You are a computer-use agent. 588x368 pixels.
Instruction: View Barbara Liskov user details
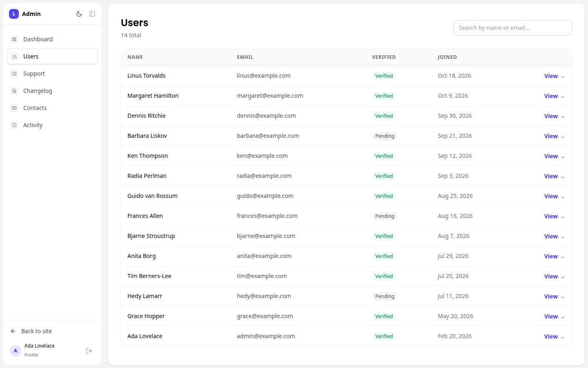(554, 136)
